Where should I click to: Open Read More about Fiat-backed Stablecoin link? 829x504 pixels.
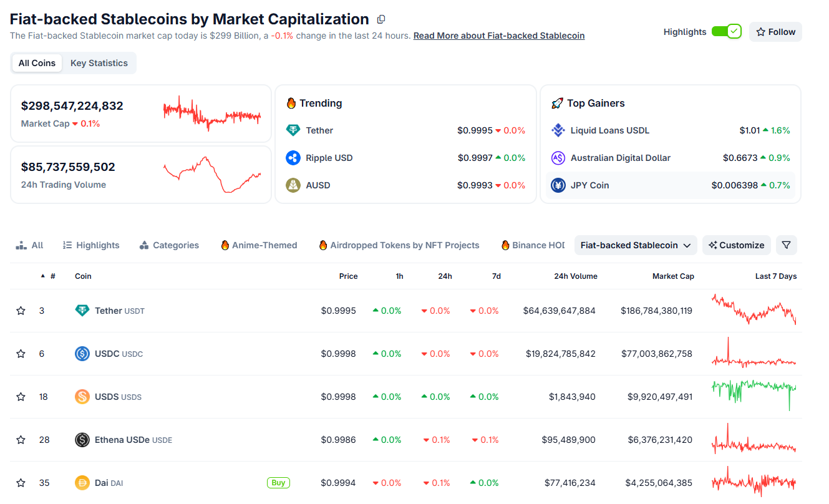(499, 36)
